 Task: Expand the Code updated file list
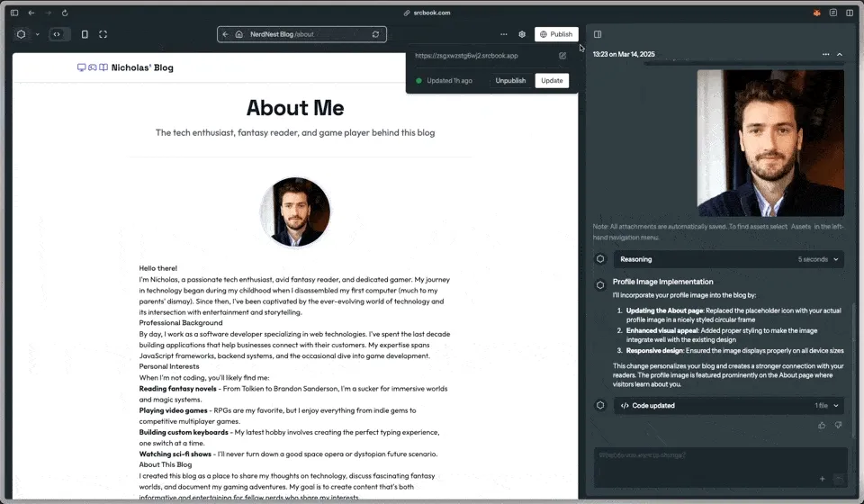728,405
